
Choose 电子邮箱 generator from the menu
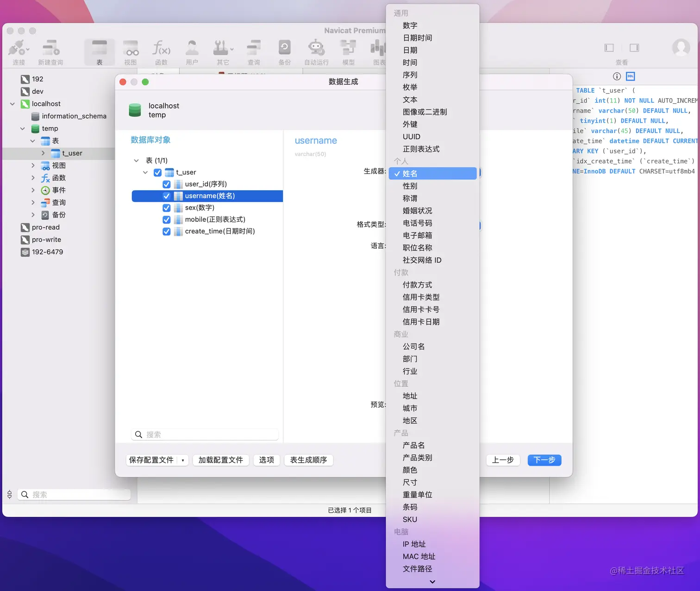click(432, 235)
